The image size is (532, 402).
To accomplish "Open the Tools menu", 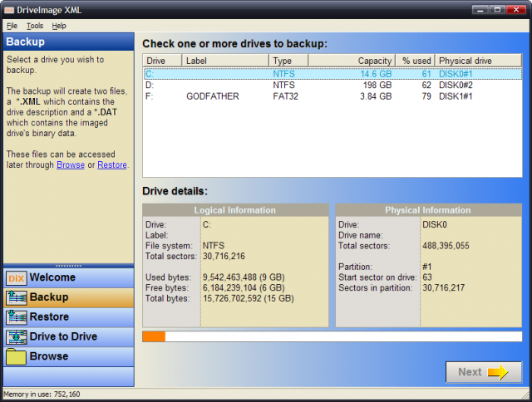I will click(35, 26).
